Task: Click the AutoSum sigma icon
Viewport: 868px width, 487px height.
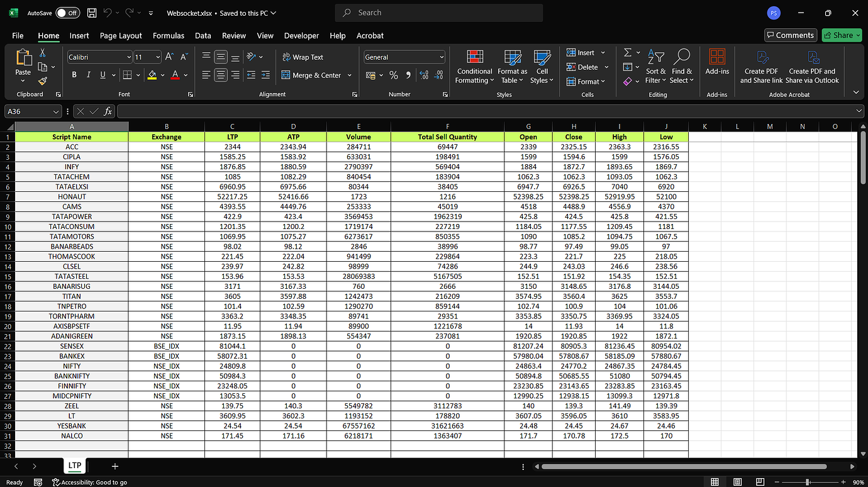Action: (x=628, y=53)
